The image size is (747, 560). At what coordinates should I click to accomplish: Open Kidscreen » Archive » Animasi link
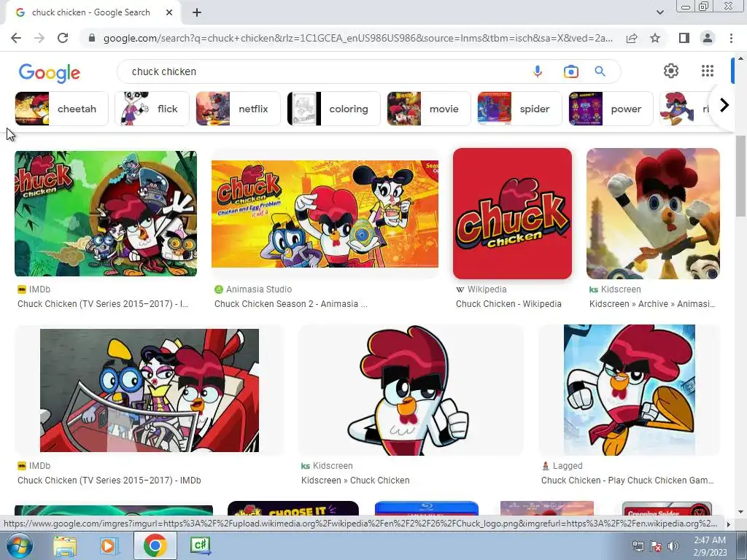click(652, 304)
